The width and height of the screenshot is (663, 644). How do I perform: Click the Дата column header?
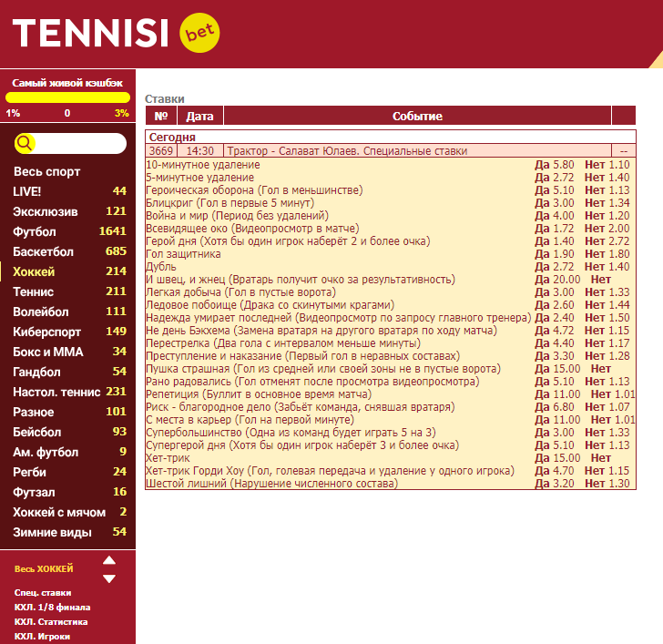(x=200, y=116)
